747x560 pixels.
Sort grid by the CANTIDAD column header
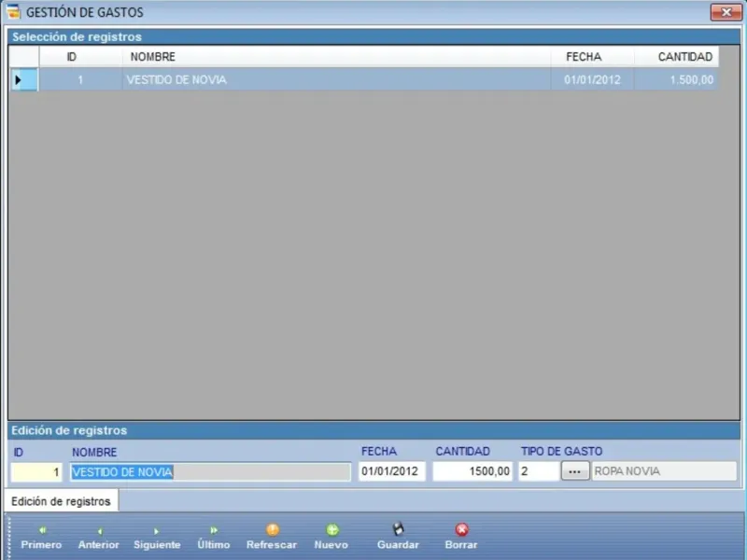(676, 57)
